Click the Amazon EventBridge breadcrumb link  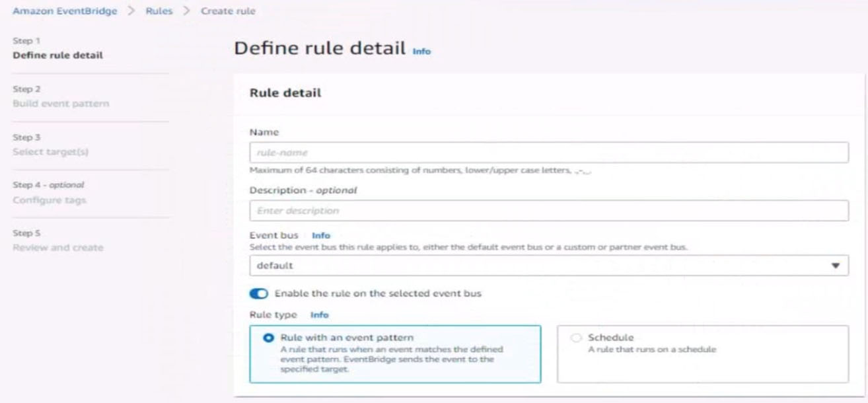[x=65, y=11]
